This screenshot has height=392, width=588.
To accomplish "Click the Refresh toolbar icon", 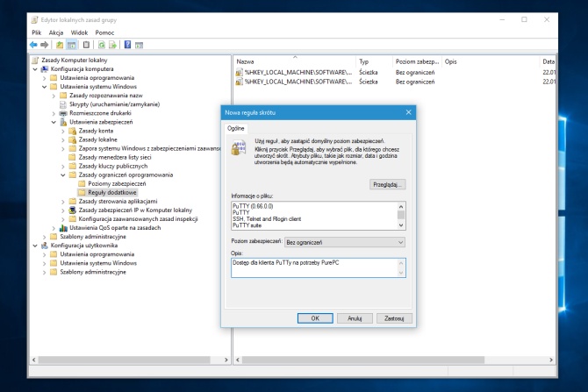I will click(x=101, y=45).
